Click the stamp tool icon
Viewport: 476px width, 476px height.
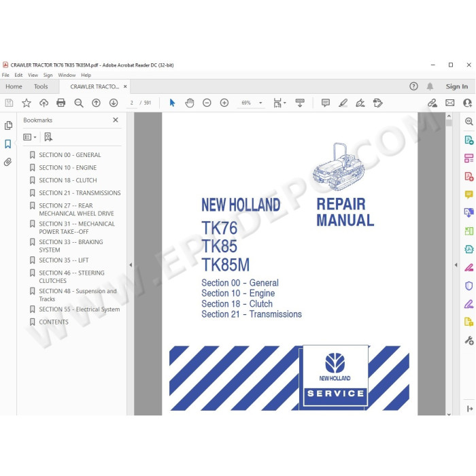pos(377,103)
